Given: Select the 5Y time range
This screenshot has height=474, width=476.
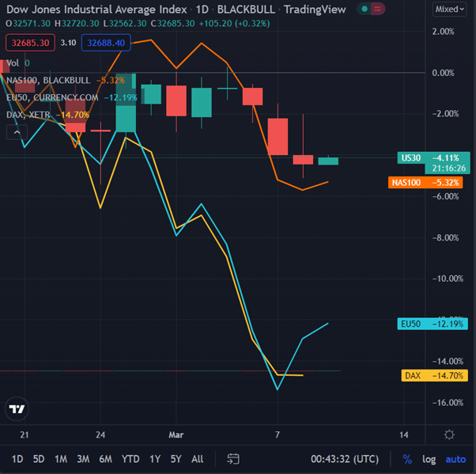Looking at the screenshot, I should [x=176, y=459].
